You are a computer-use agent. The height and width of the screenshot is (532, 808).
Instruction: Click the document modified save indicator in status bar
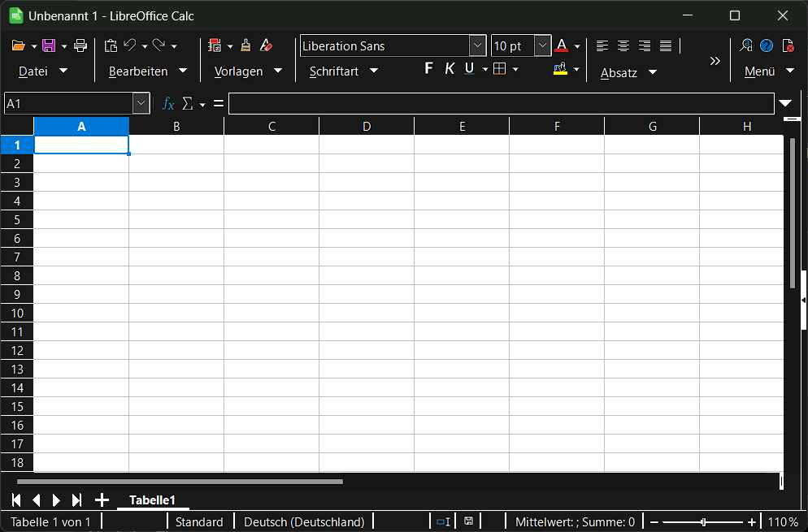468,521
